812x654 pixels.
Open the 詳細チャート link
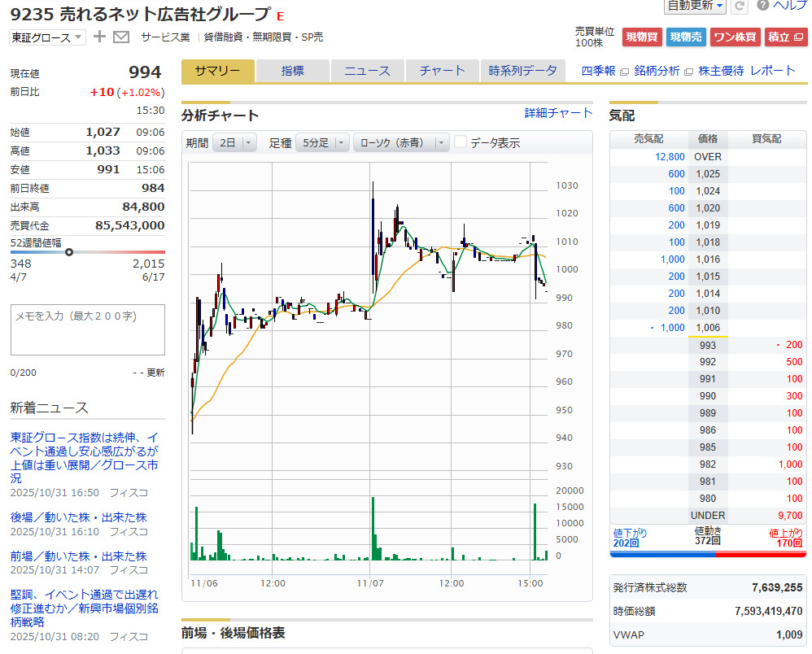[x=558, y=113]
